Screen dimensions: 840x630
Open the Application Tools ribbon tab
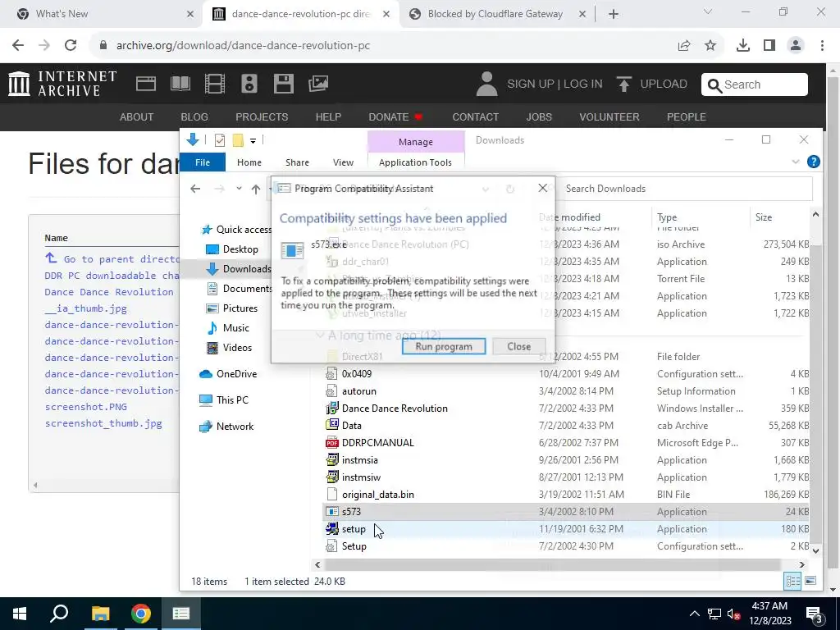click(415, 162)
